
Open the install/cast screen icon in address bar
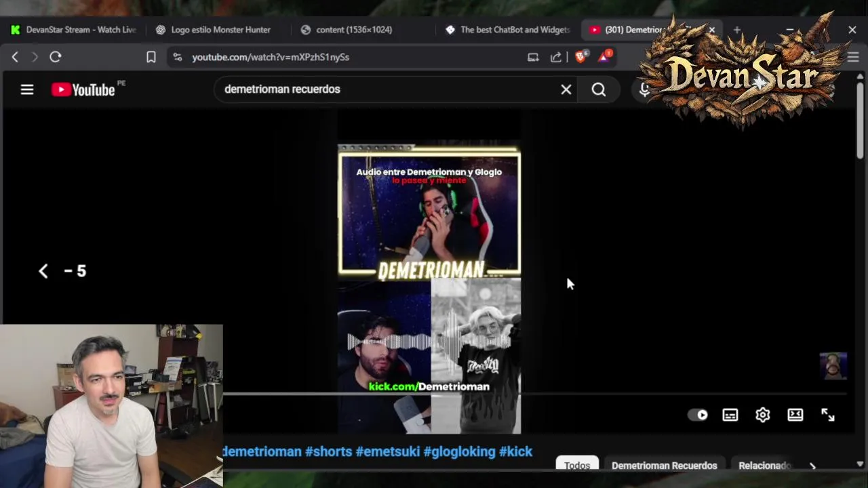point(533,57)
